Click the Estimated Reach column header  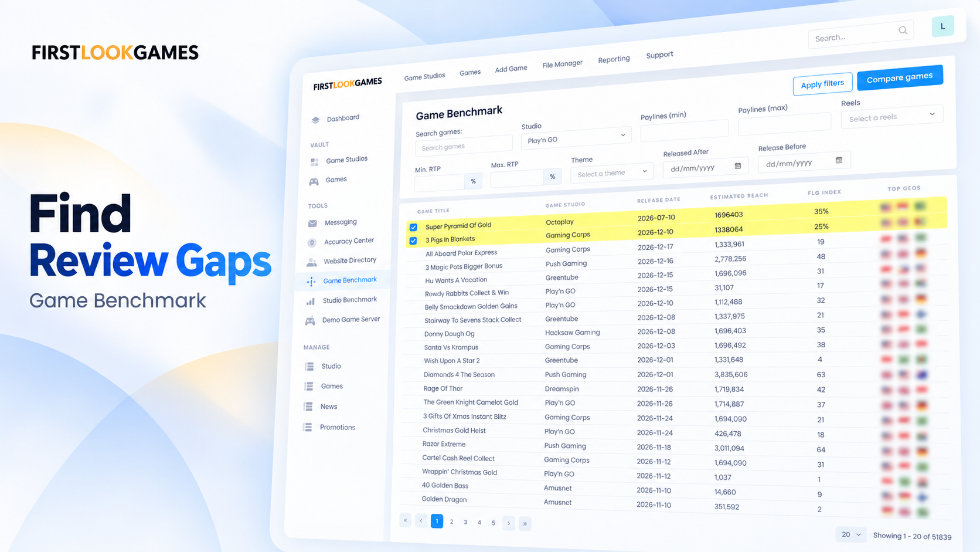(739, 196)
